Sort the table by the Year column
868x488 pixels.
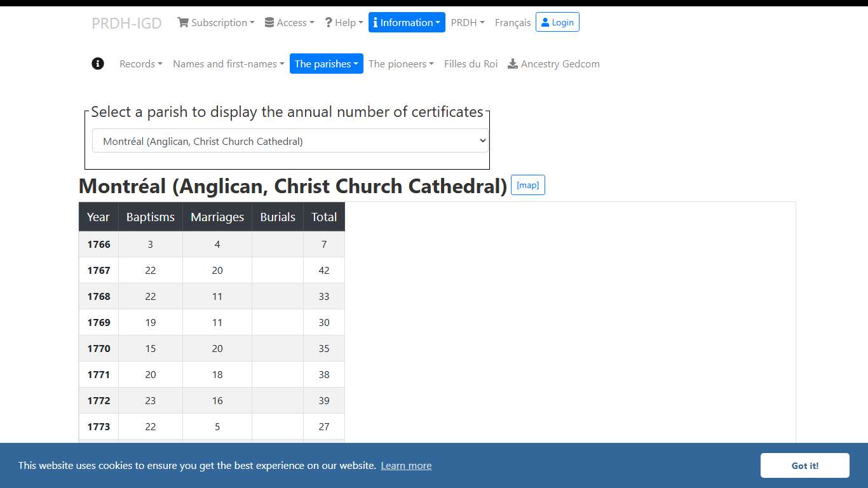click(98, 217)
